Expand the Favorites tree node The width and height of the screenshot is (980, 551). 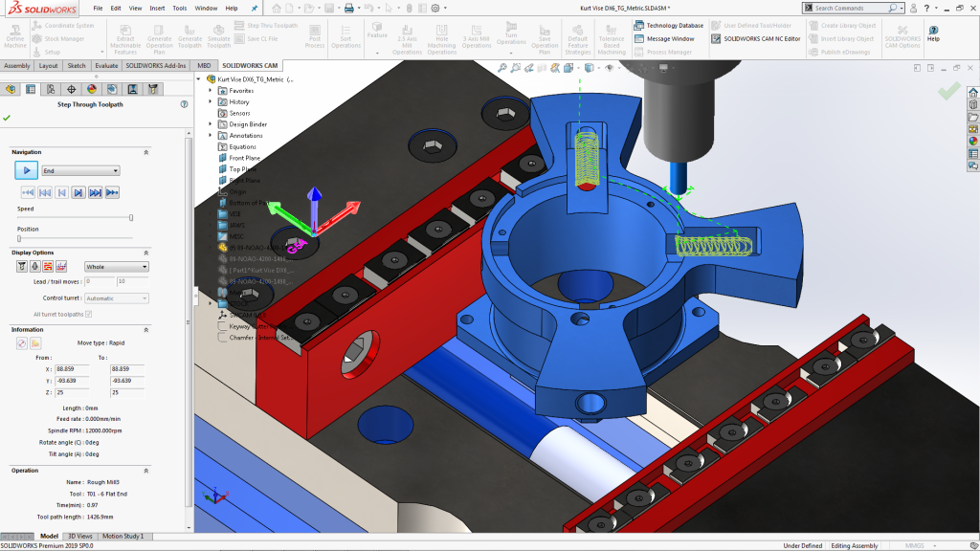coord(212,89)
